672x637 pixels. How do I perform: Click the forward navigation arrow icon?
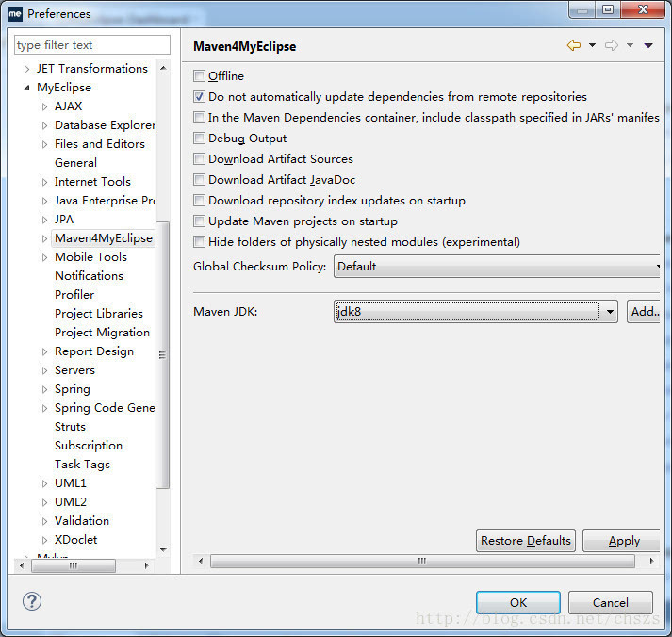click(x=612, y=45)
